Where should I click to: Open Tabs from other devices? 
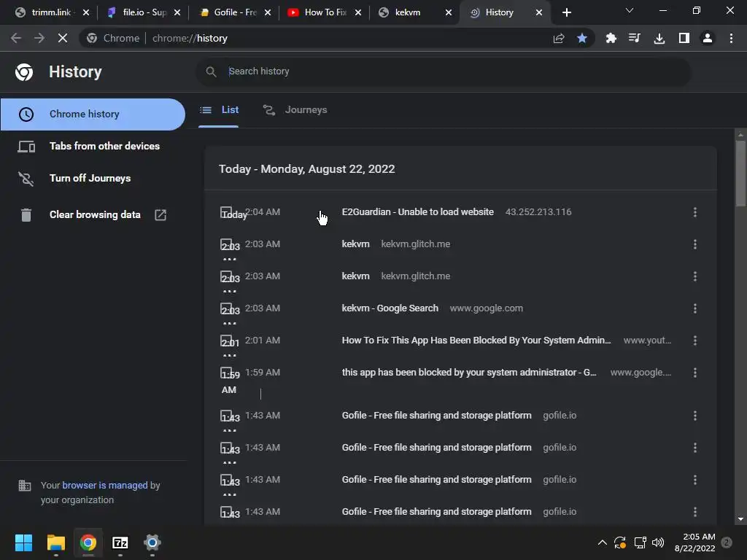(x=93, y=146)
